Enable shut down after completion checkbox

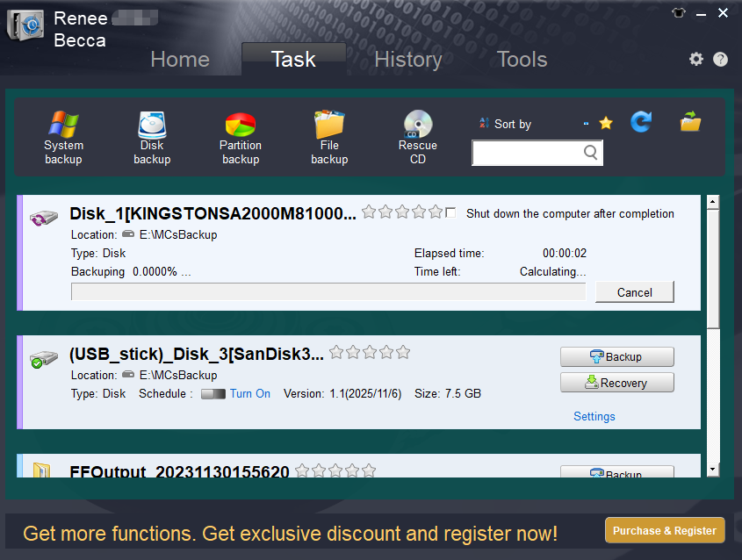tap(450, 212)
